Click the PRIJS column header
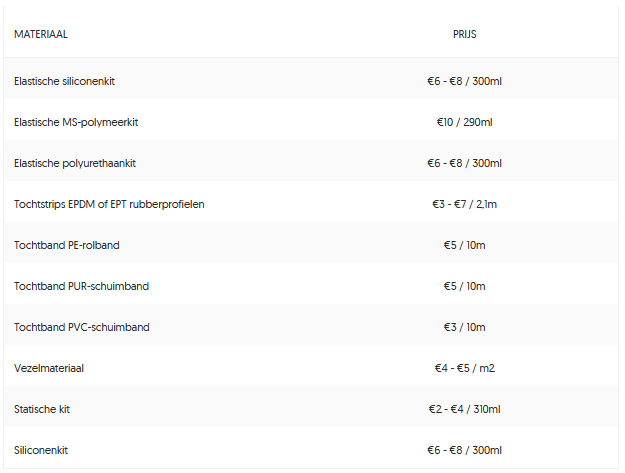The width and height of the screenshot is (625, 473). coord(464,34)
